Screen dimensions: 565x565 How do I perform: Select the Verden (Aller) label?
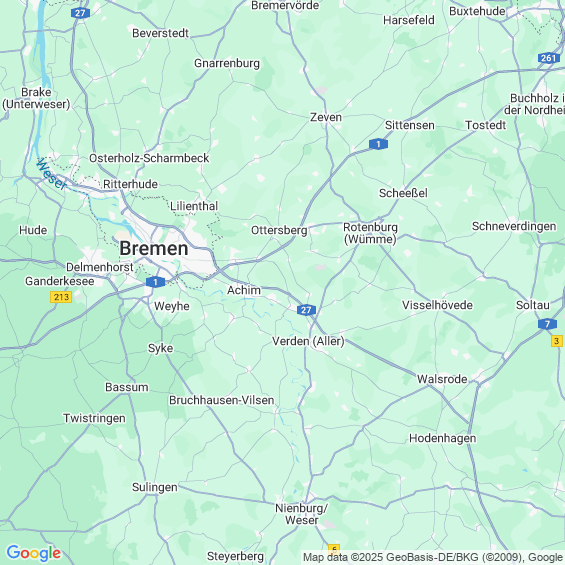(308, 341)
